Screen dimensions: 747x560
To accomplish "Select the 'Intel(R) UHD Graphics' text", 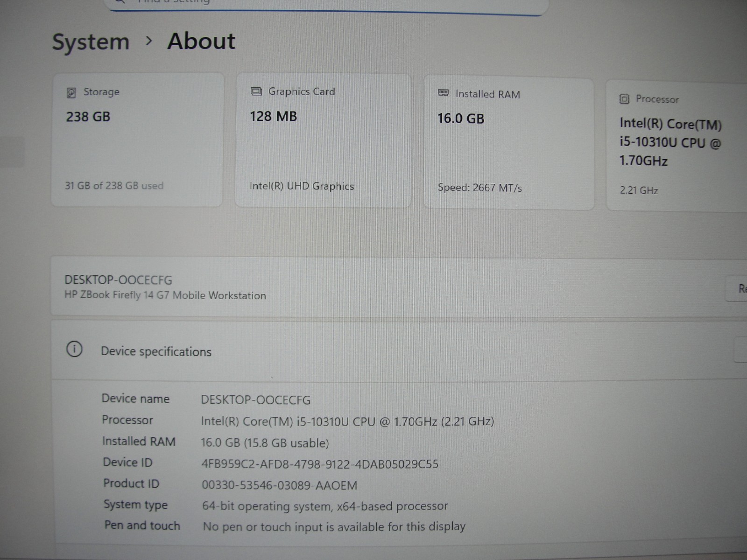I will tap(302, 186).
